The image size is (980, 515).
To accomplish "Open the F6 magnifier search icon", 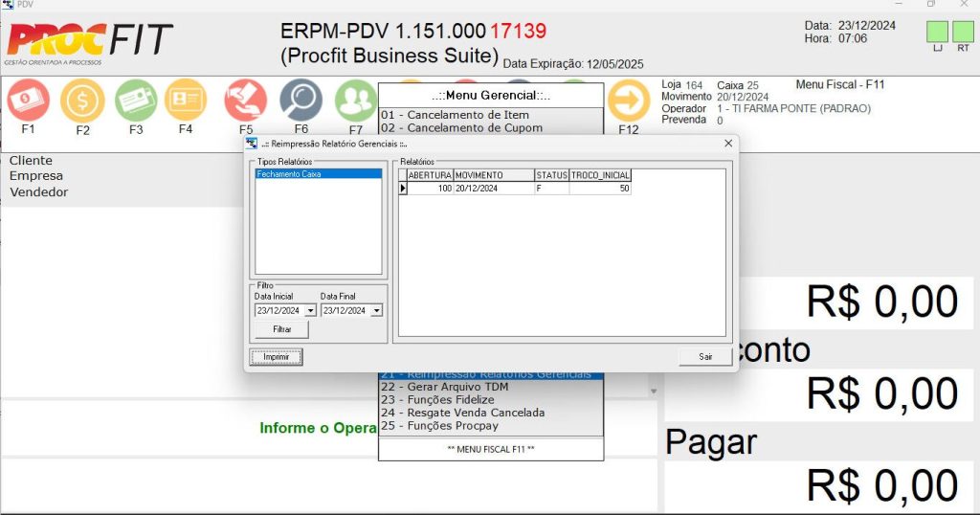I will (301, 100).
